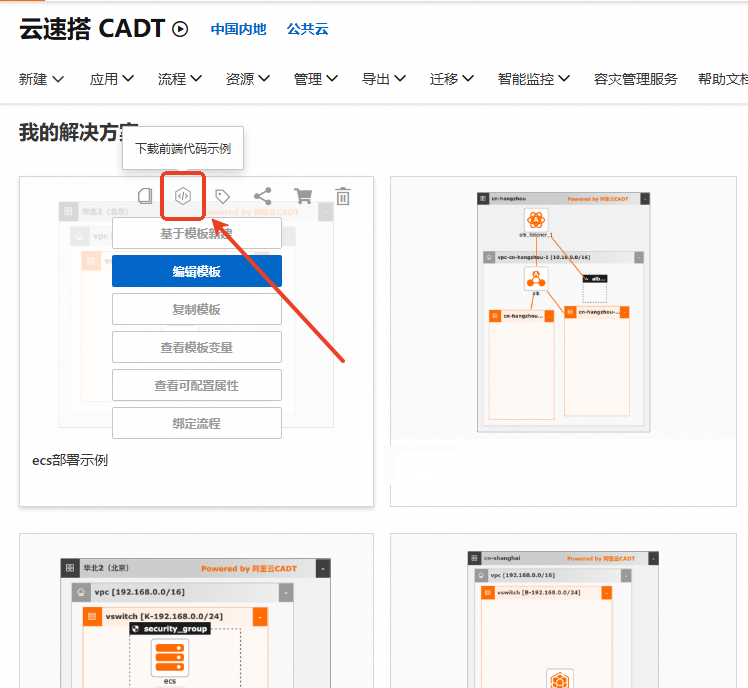Viewport: 748px width, 688px height.
Task: Expand the 资源 menu
Action: pos(248,79)
